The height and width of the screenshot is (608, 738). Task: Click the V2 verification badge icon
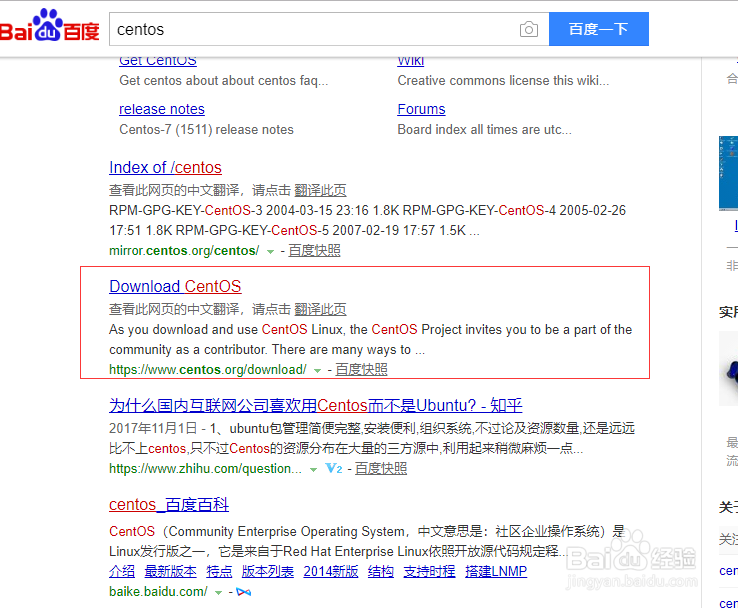(x=334, y=468)
